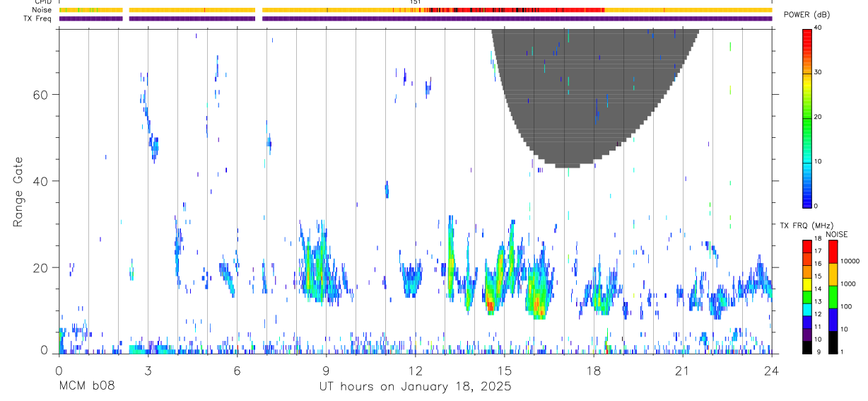The width and height of the screenshot is (868, 401).
Task: Click hour 12 on the UT axis
Action: pyautogui.click(x=415, y=369)
